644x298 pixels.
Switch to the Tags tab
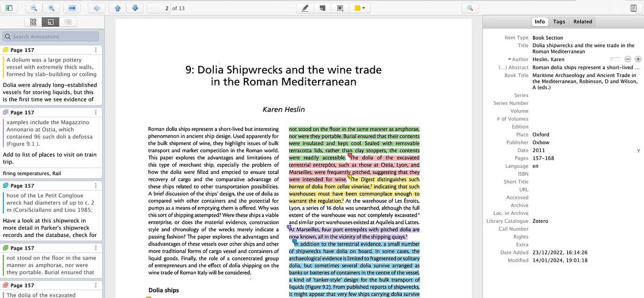click(x=559, y=21)
